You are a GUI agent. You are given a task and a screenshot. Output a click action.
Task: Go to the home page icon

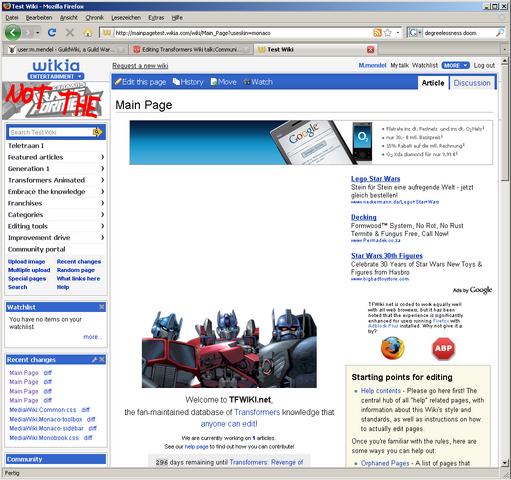88,32
